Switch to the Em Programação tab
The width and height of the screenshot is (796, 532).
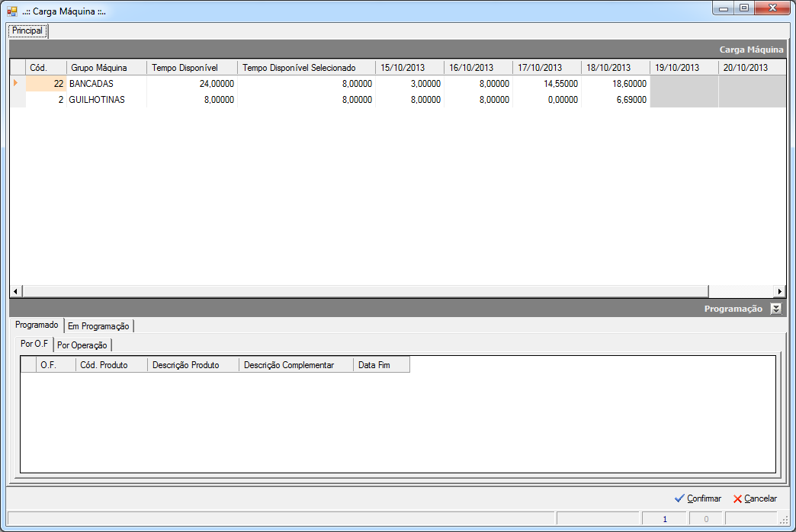pos(98,326)
